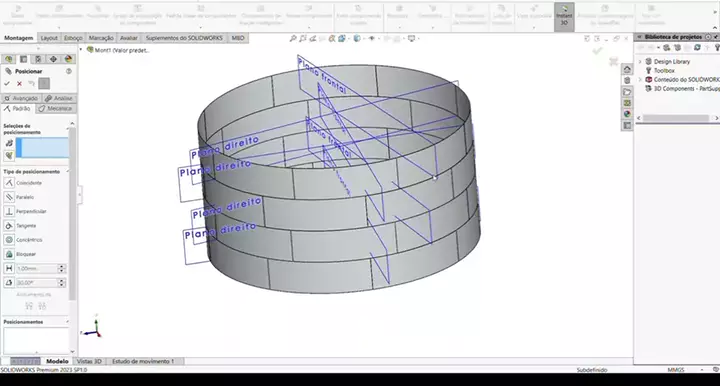Image resolution: width=720 pixels, height=386 pixels.
Task: Open the Layout ribbon tab
Action: (49, 38)
